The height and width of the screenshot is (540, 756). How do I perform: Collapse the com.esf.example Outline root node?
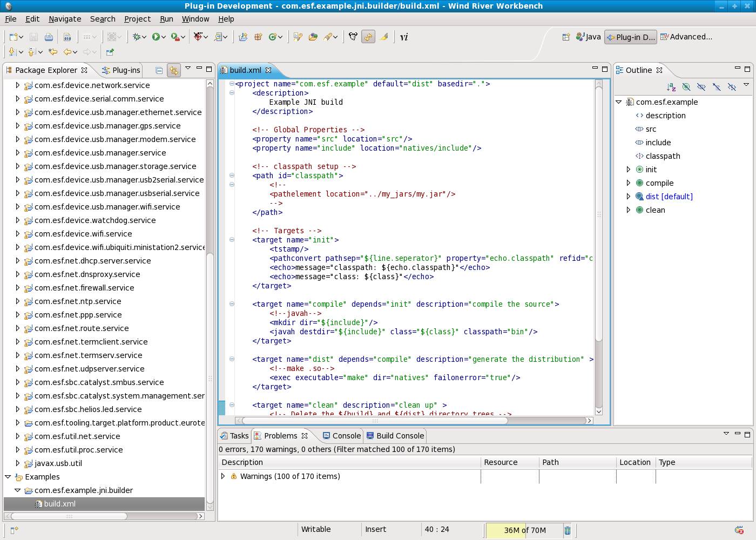[619, 102]
